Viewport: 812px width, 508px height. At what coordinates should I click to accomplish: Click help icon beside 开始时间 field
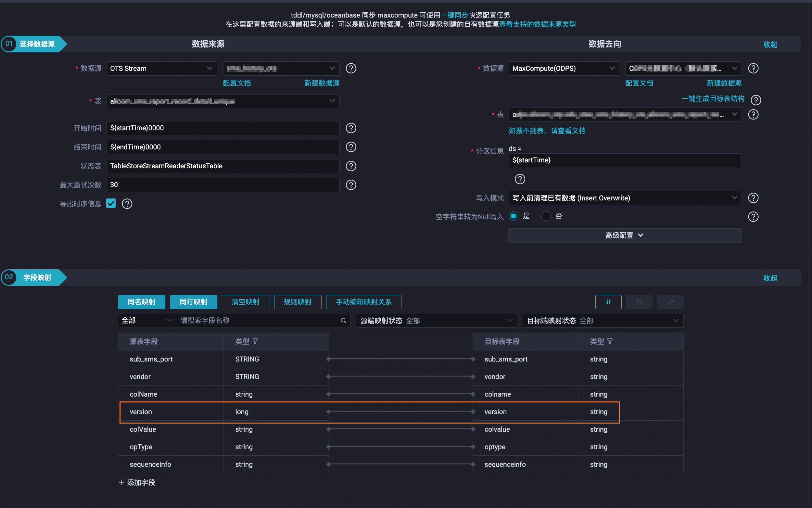click(x=351, y=128)
